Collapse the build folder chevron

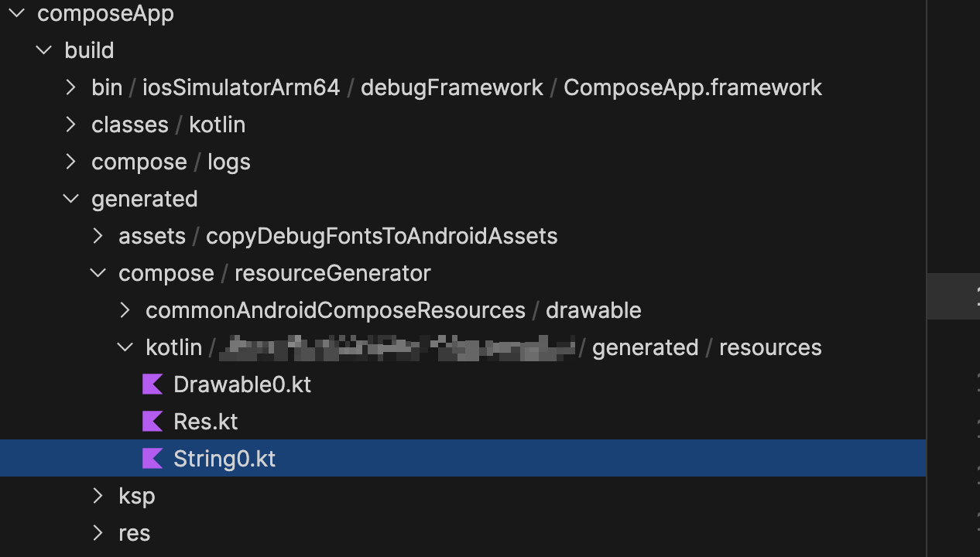click(43, 50)
